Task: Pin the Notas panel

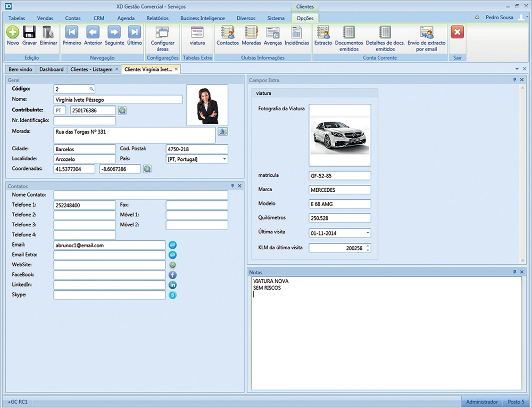Action: pyautogui.click(x=514, y=272)
